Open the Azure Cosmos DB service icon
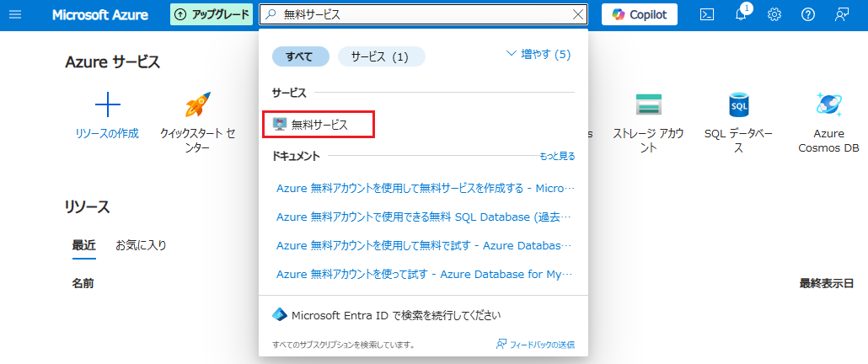Screen dimensions: 868x364 pyautogui.click(x=828, y=104)
